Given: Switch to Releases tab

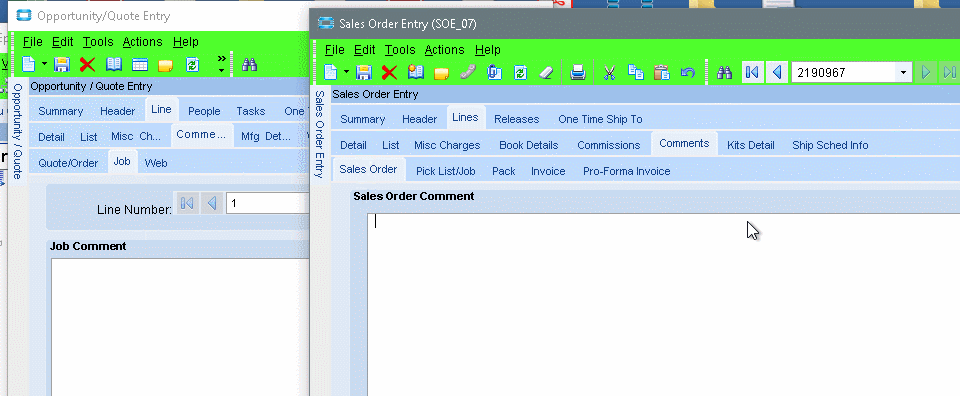Looking at the screenshot, I should [x=517, y=119].
